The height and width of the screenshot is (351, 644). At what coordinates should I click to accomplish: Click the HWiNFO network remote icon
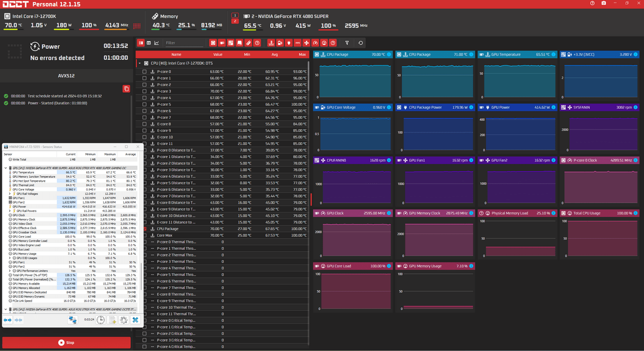pos(73,320)
